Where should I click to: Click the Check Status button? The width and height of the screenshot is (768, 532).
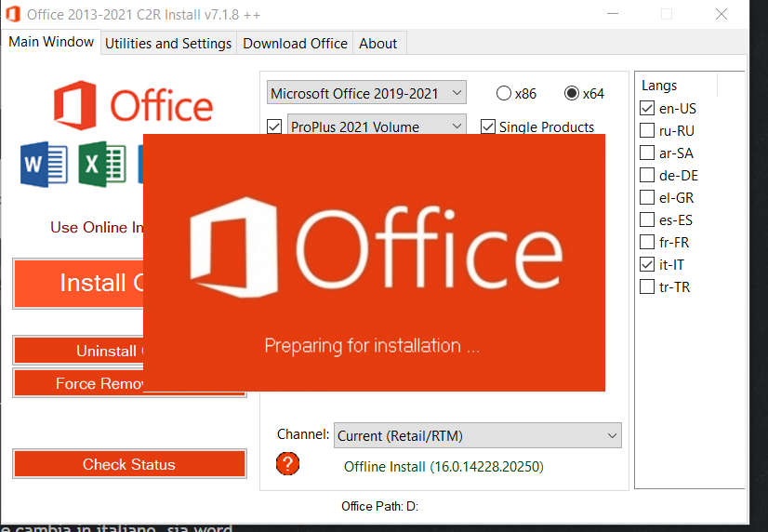pyautogui.click(x=129, y=464)
